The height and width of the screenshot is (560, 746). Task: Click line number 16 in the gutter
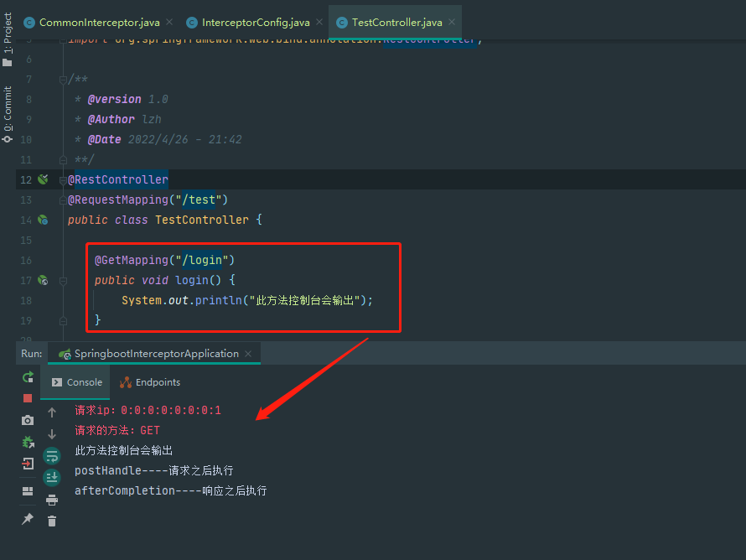point(26,260)
